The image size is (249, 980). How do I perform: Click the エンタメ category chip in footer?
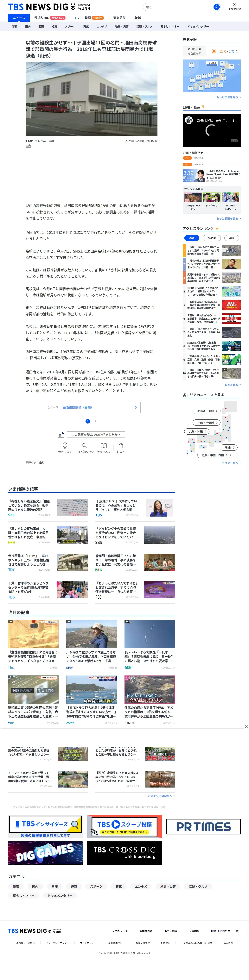coord(141,886)
